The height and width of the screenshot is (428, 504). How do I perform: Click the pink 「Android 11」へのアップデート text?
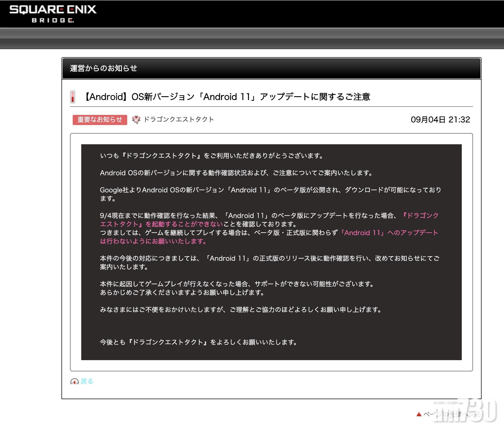(x=388, y=233)
